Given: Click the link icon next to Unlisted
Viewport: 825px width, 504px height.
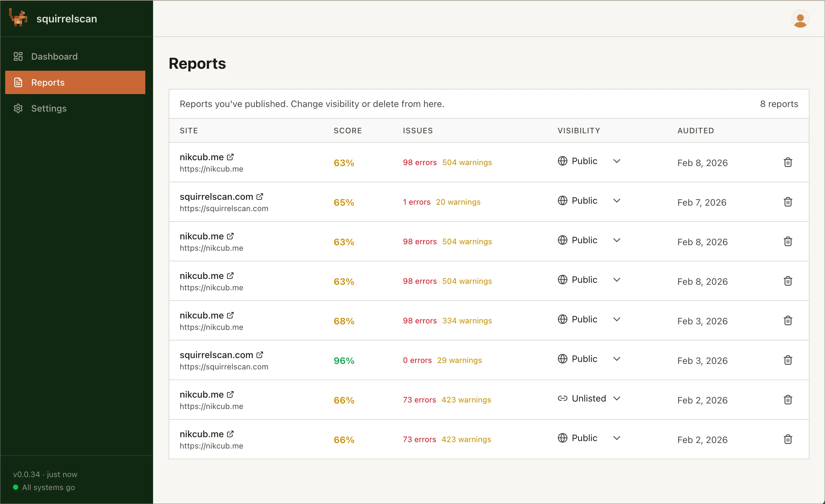Looking at the screenshot, I should click(x=563, y=398).
